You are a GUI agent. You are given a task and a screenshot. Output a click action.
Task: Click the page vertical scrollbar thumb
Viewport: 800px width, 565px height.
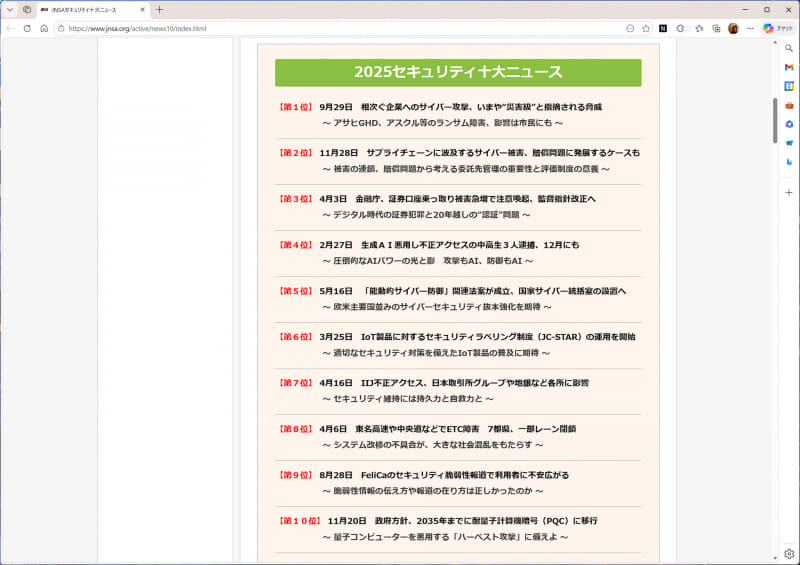[775, 120]
